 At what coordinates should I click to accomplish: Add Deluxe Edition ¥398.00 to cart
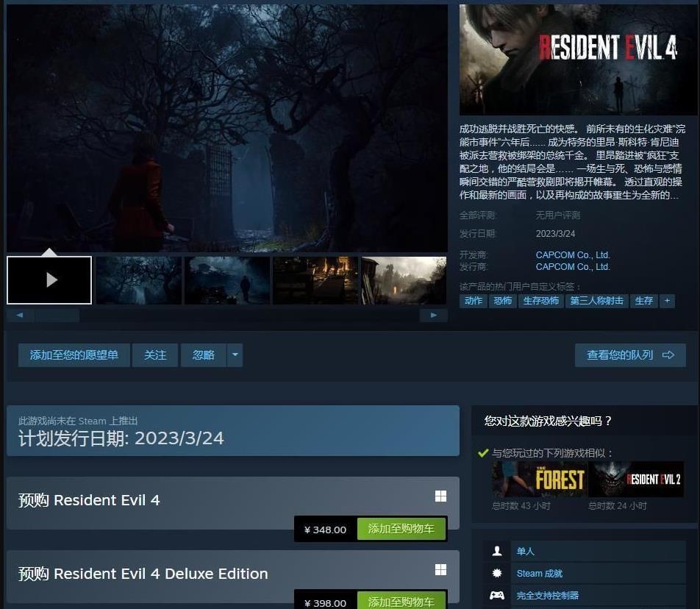(x=401, y=600)
